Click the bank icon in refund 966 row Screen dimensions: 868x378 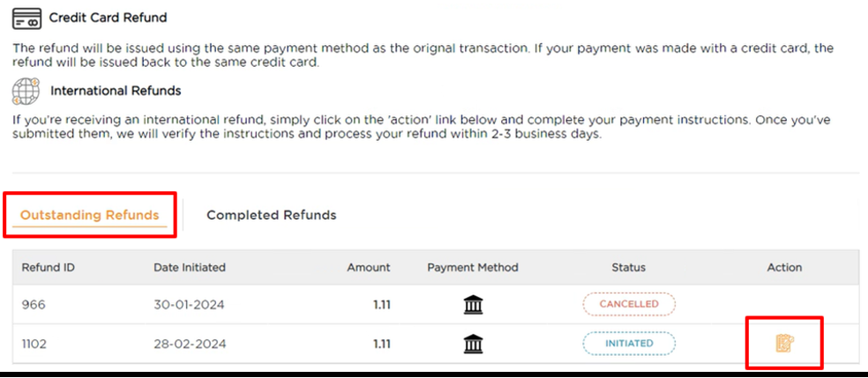tap(473, 305)
